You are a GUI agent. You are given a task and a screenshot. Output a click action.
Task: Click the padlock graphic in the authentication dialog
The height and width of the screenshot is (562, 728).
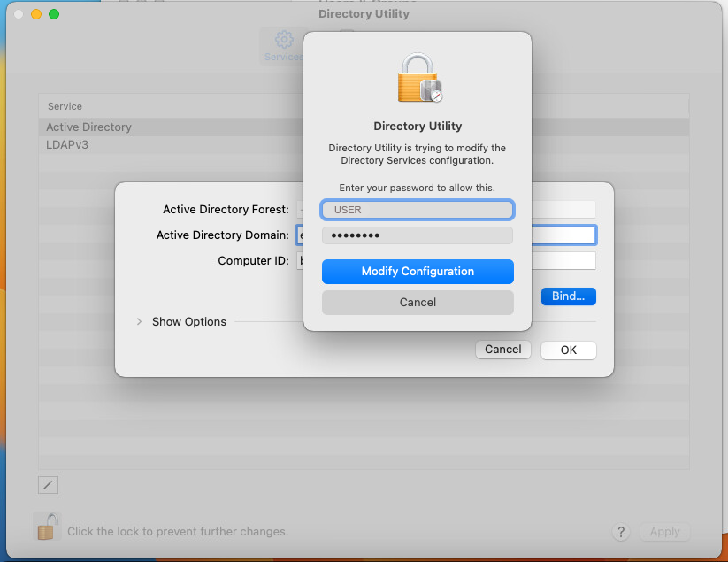click(x=418, y=78)
